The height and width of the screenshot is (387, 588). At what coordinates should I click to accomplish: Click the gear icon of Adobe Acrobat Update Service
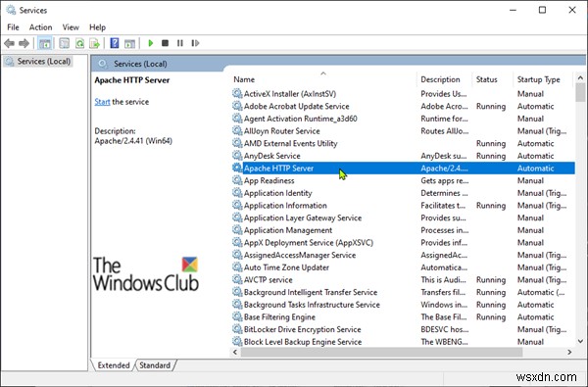pos(237,106)
